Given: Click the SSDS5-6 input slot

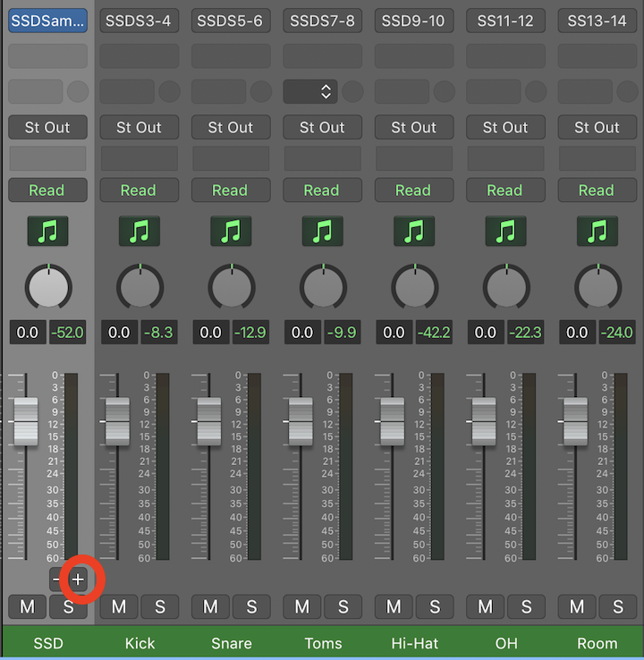Looking at the screenshot, I should pyautogui.click(x=231, y=21).
